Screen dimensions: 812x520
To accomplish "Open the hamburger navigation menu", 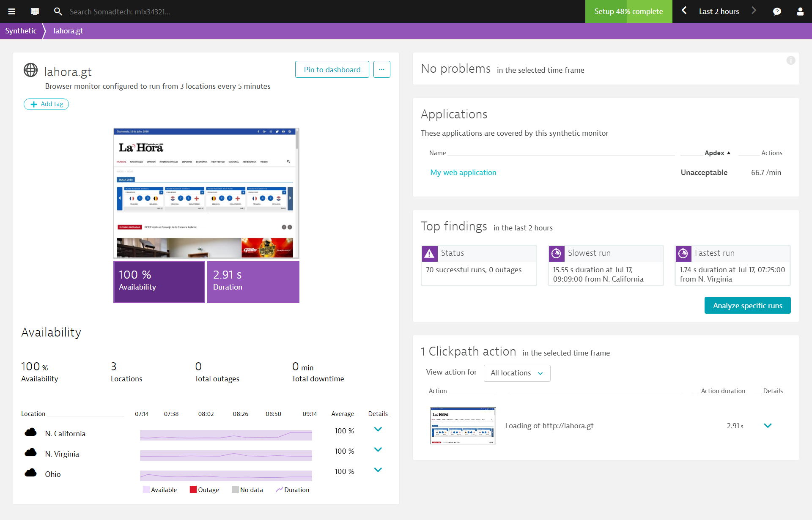I will click(12, 11).
